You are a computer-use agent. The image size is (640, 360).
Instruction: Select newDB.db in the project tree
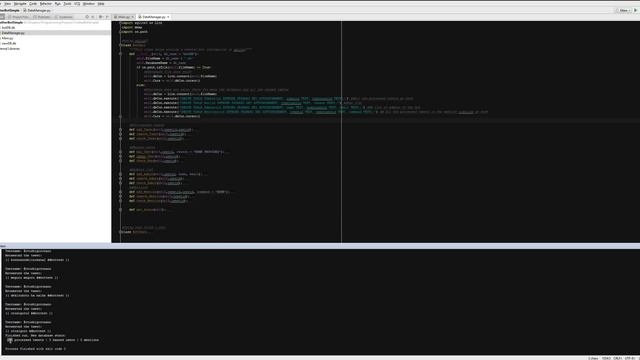(9, 43)
